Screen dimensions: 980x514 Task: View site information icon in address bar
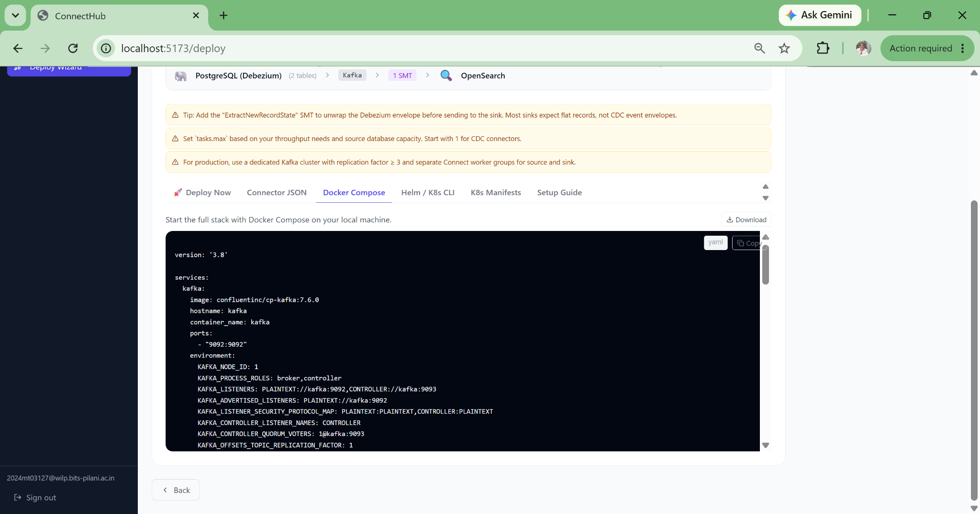click(x=106, y=48)
